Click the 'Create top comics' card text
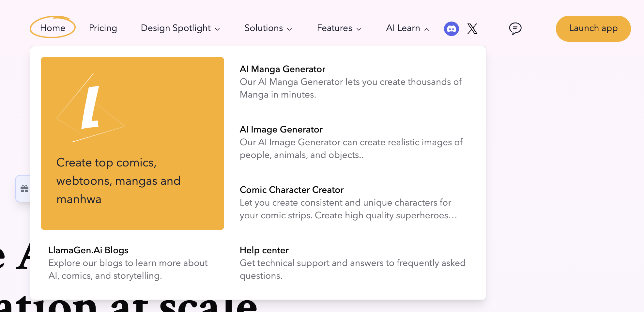Screen dimensions: 644x312 tap(118, 181)
